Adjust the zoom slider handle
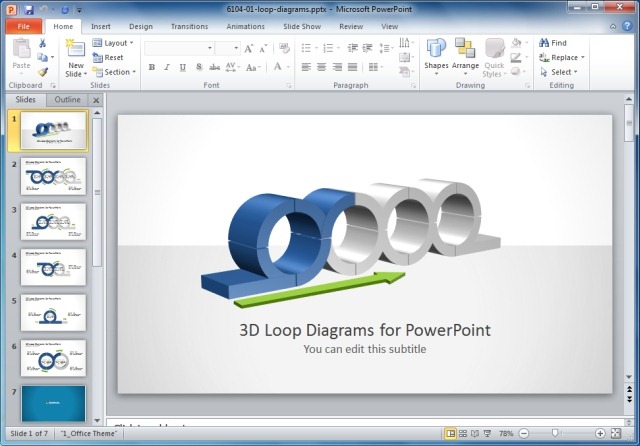 point(555,433)
